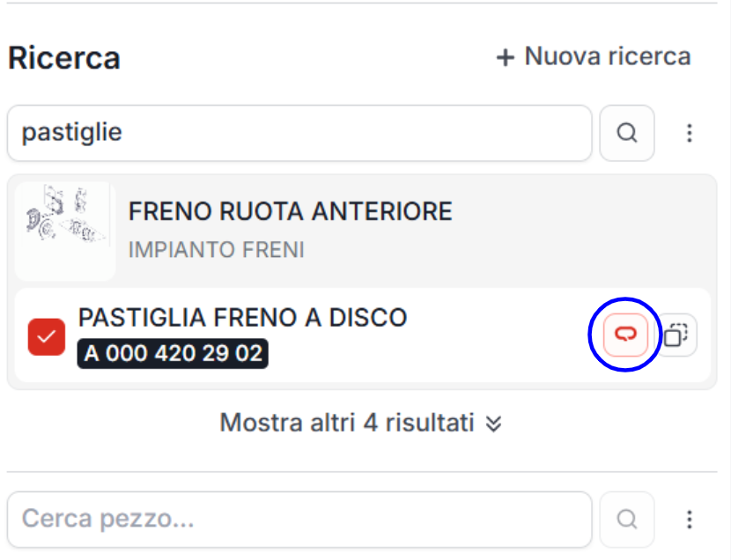The image size is (731, 560).
Task: Click the part number badge A 000 420 29 02
Action: pyautogui.click(x=172, y=355)
